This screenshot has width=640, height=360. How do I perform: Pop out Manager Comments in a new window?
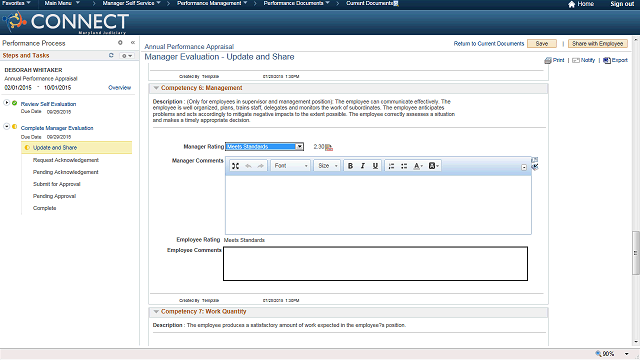[535, 160]
